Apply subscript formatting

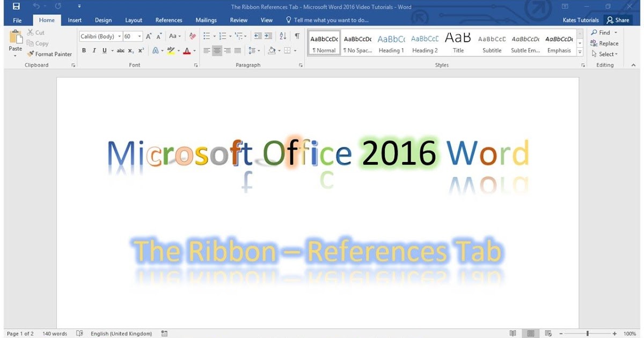[x=131, y=50]
